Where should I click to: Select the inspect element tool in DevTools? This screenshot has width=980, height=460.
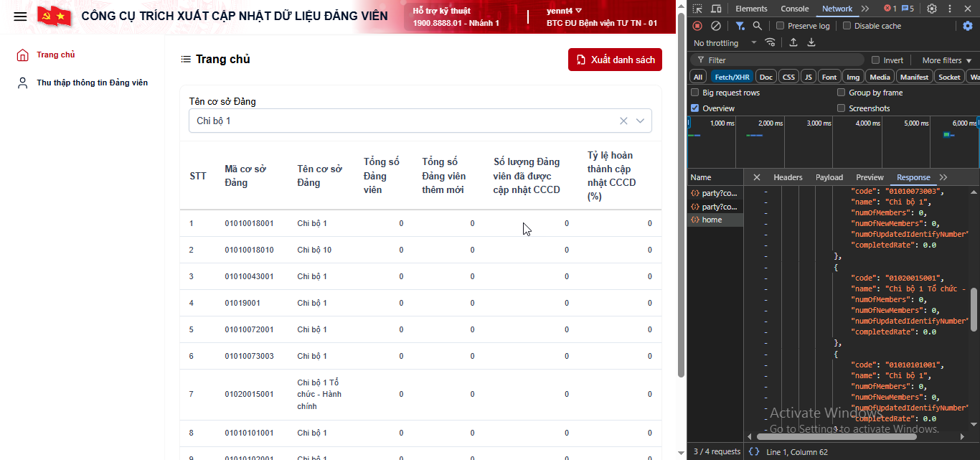click(697, 8)
